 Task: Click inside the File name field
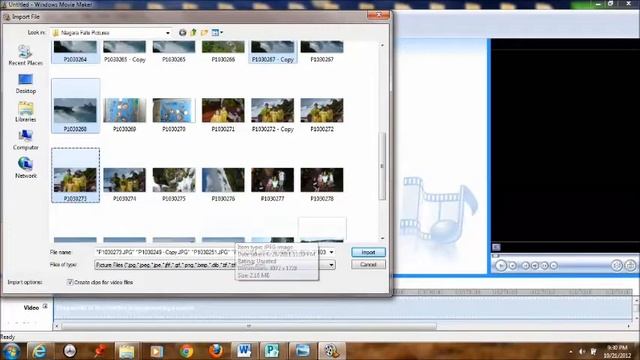coord(211,252)
